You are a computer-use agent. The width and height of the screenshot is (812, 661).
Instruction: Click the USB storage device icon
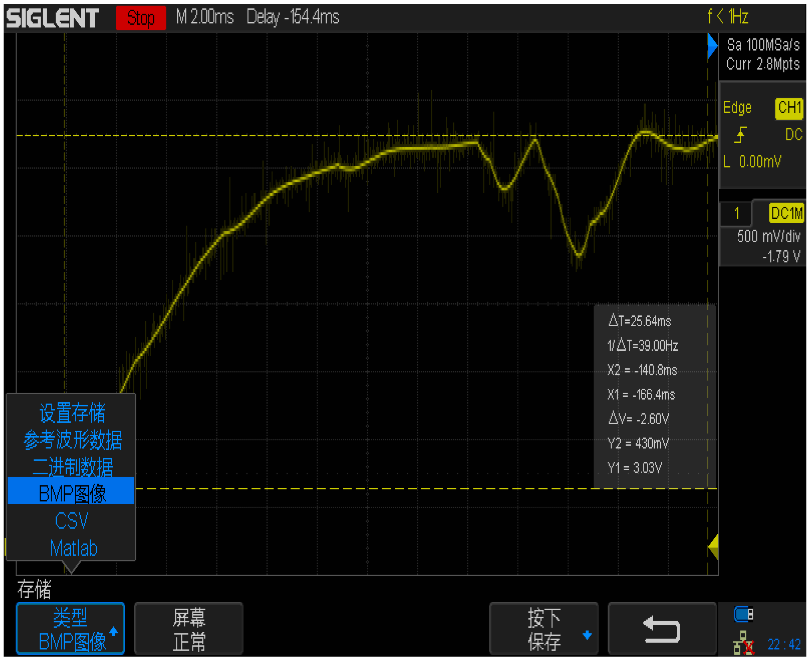[x=744, y=614]
